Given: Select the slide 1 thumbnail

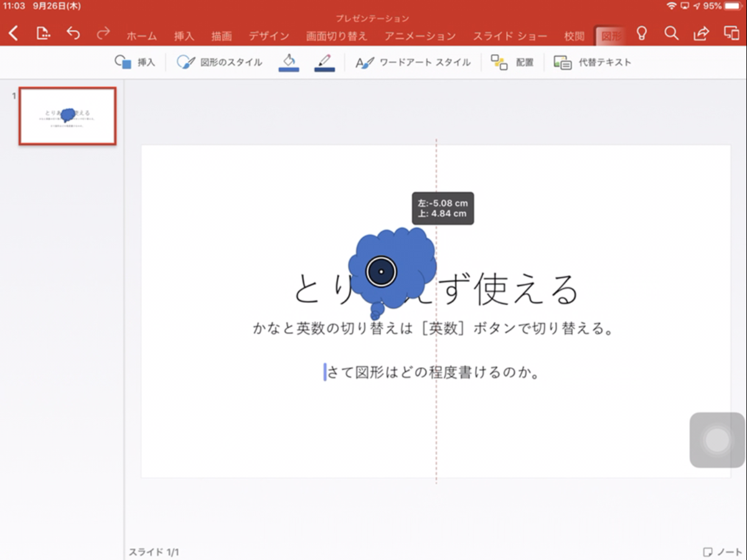Looking at the screenshot, I should coord(67,116).
